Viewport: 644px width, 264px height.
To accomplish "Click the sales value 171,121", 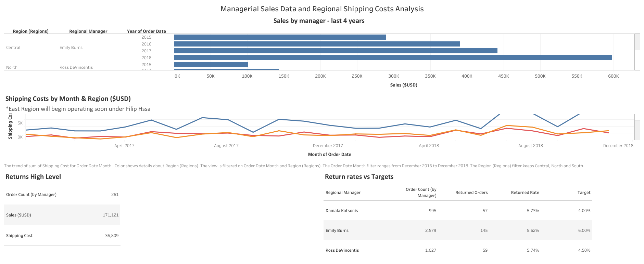I will (x=111, y=215).
